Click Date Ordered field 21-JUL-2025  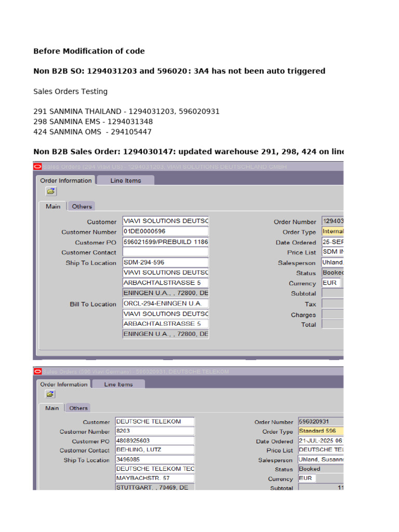coord(321,441)
